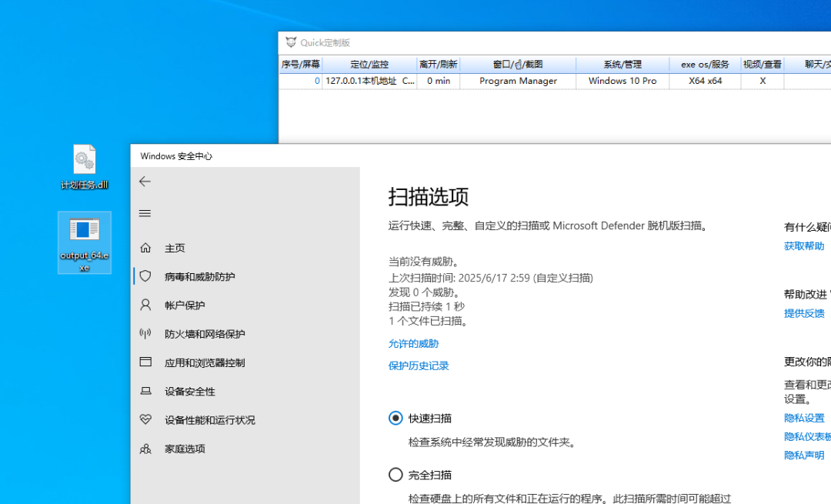
Task: Click the family icon for 家庭选项
Action: pos(145,449)
